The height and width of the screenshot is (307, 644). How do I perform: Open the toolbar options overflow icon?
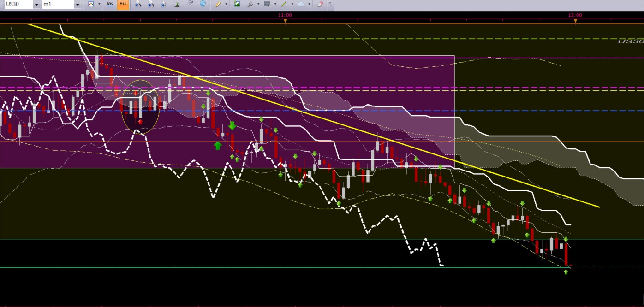coord(330,4)
